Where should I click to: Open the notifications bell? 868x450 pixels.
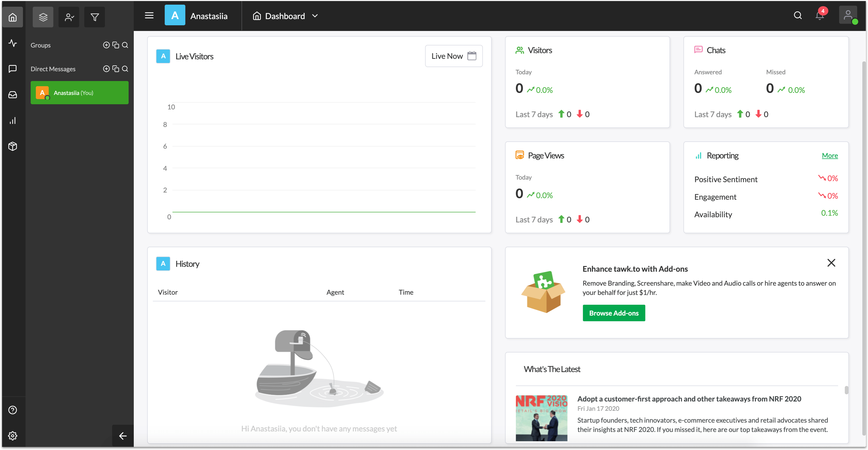click(819, 15)
